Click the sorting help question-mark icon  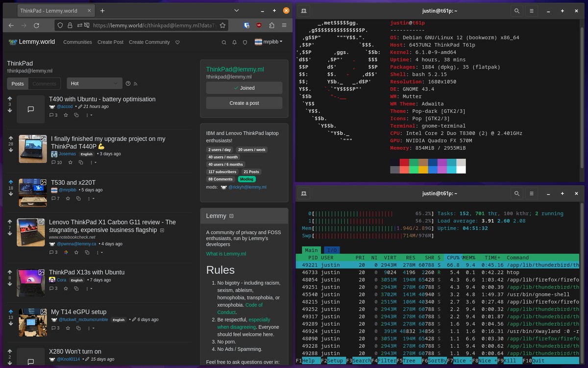click(128, 84)
